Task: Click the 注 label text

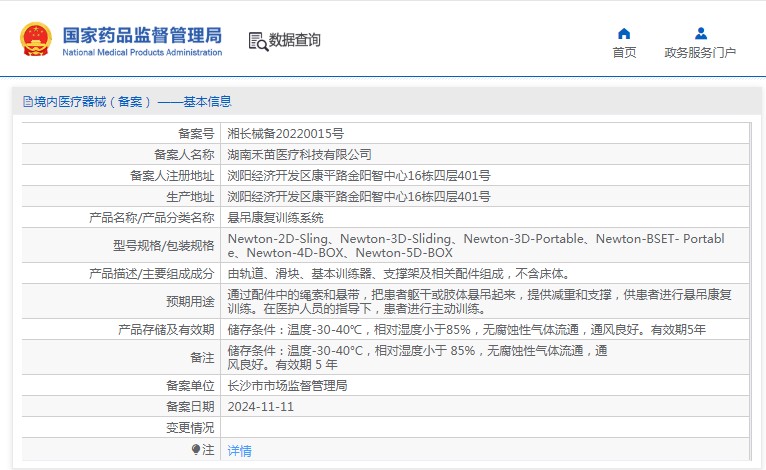Action: 209,449
